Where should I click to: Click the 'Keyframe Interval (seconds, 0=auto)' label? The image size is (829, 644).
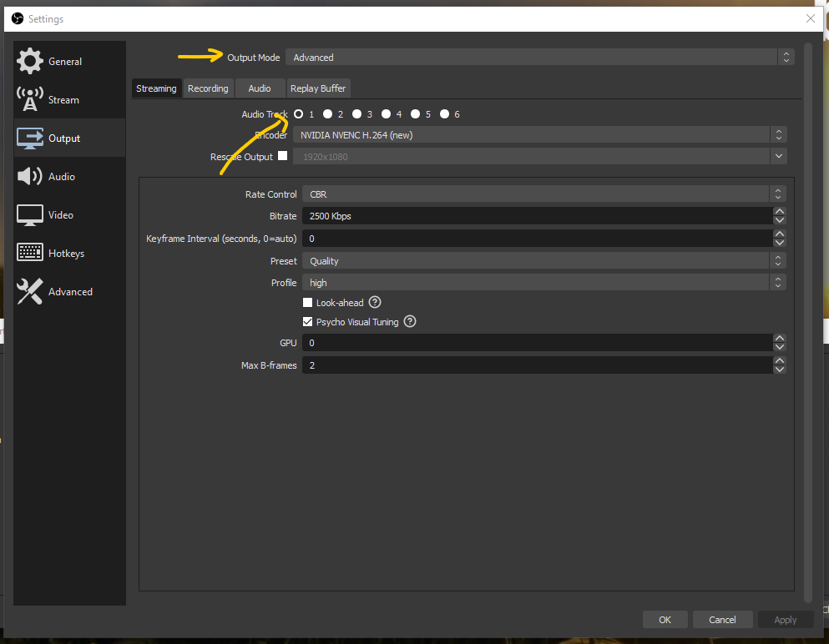(x=221, y=239)
